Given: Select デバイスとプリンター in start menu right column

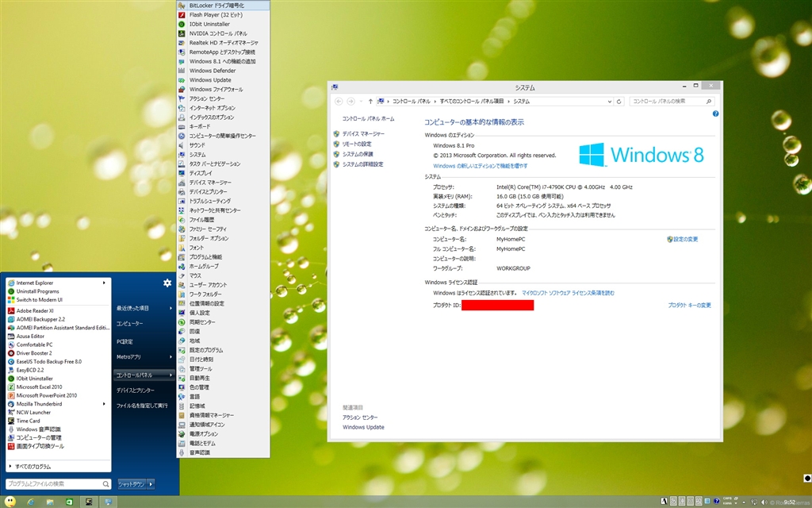Looking at the screenshot, I should click(x=136, y=391).
